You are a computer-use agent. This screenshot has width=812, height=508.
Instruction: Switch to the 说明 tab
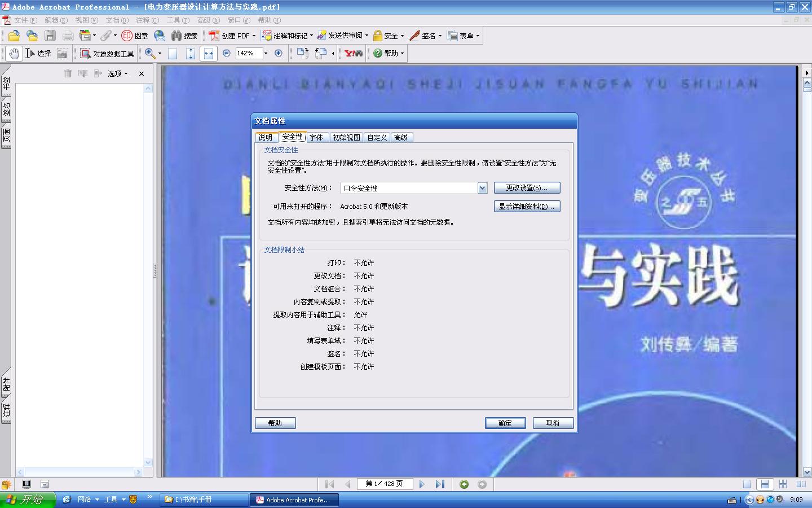(266, 137)
